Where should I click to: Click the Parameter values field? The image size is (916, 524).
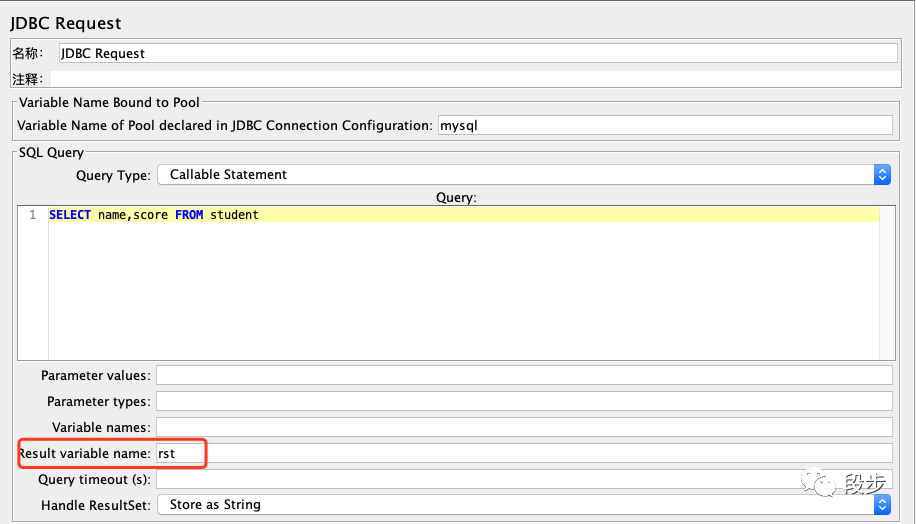524,375
